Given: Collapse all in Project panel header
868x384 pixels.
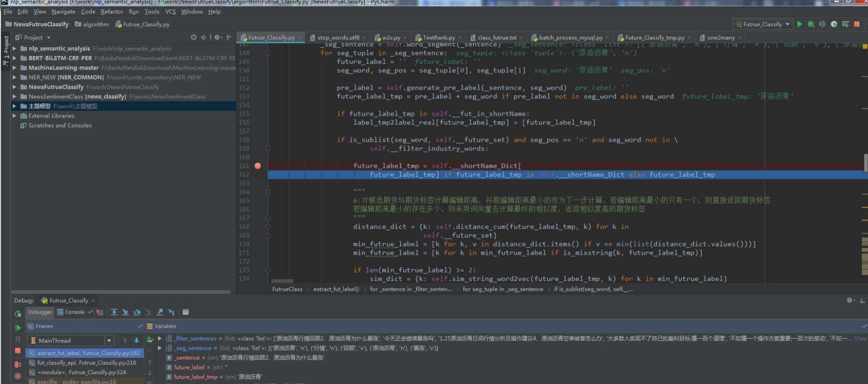Looking at the screenshot, I should pos(203,37).
